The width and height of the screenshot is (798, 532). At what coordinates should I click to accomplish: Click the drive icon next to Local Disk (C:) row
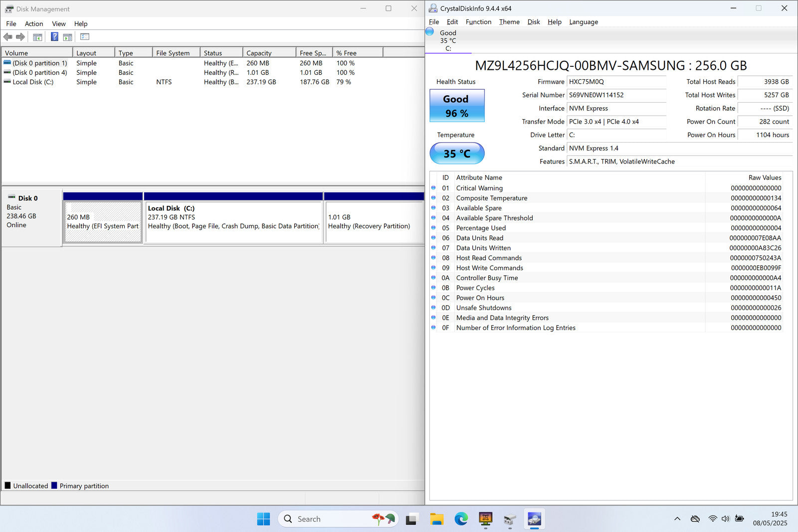pos(7,82)
